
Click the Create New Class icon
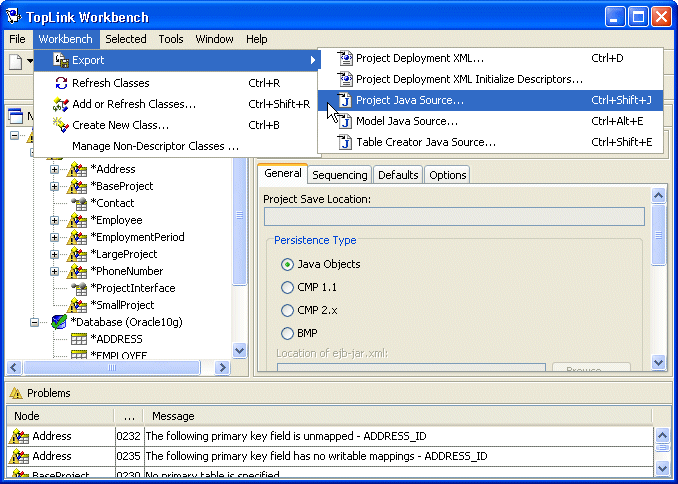pyautogui.click(x=61, y=125)
